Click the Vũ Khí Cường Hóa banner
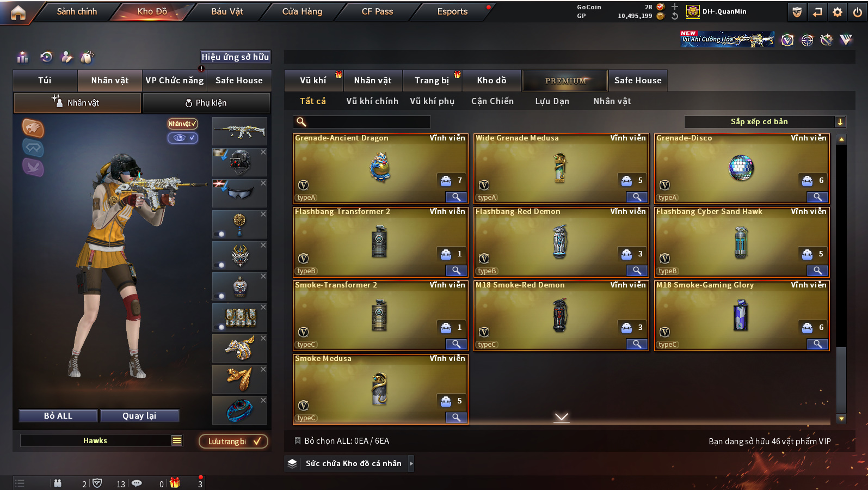Viewport: 868px width, 490px height. pyautogui.click(x=728, y=39)
